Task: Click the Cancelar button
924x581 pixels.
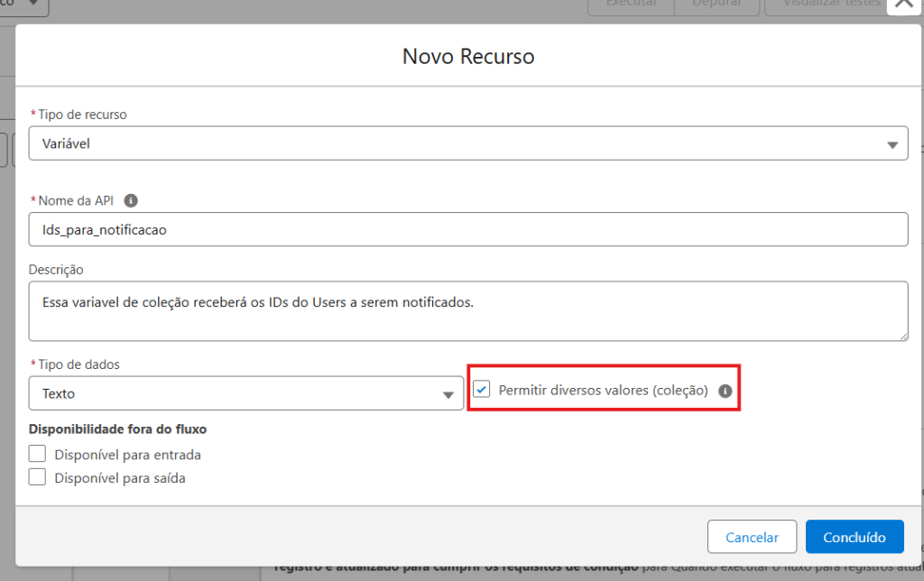Action: tap(752, 536)
